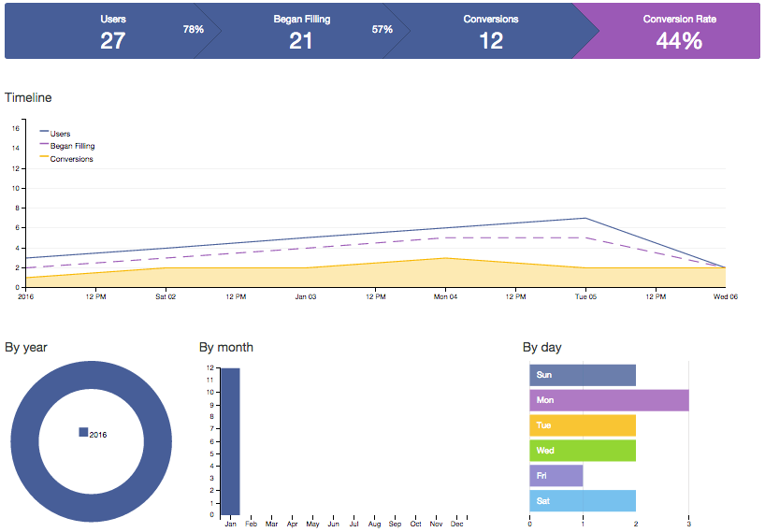Screen dimensions: 765x532
Task: Toggle Began Filling series in legend
Action: (x=71, y=147)
